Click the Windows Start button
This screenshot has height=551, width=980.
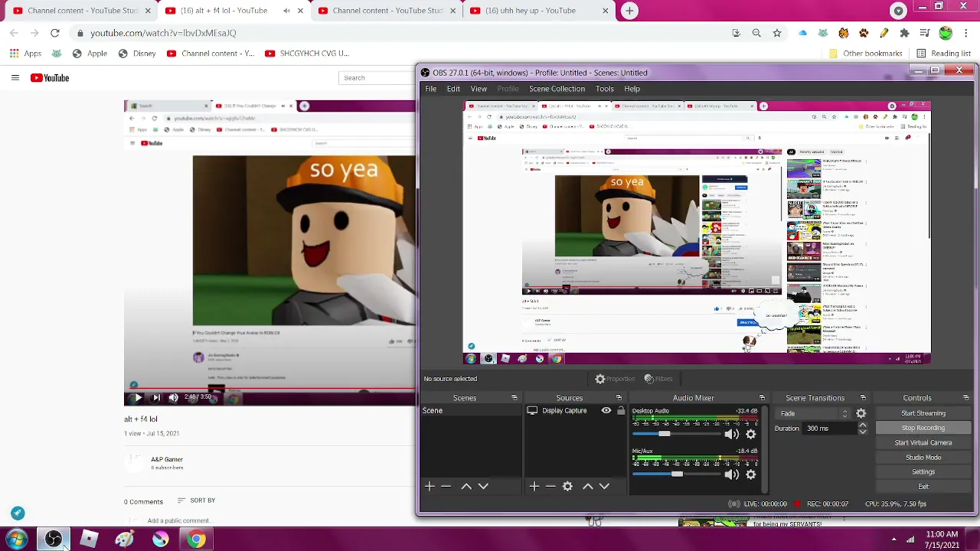click(17, 540)
